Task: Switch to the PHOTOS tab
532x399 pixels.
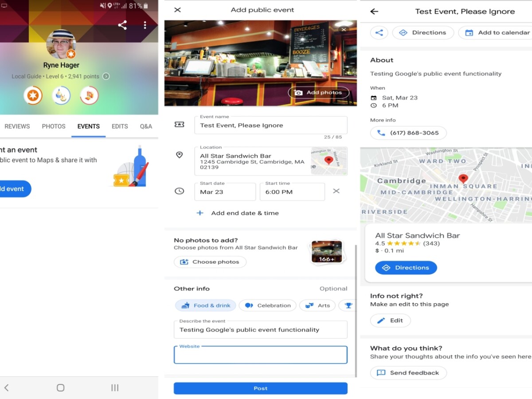Action: click(54, 126)
